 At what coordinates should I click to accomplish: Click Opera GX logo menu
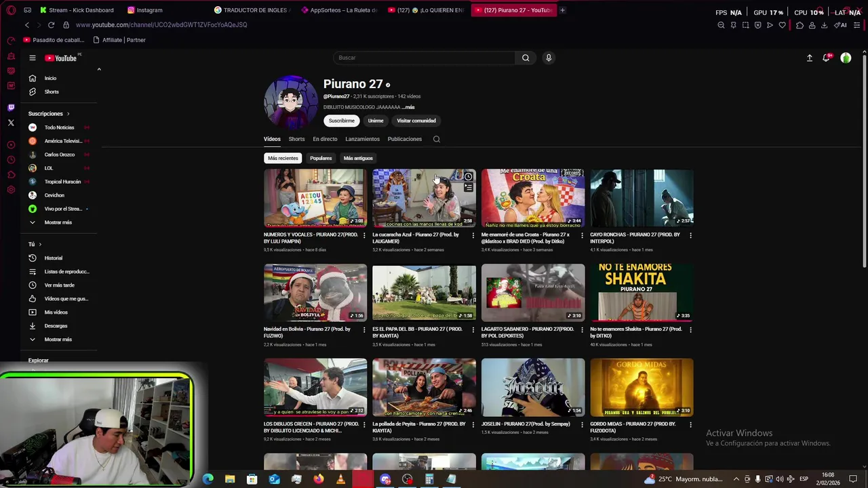point(11,10)
